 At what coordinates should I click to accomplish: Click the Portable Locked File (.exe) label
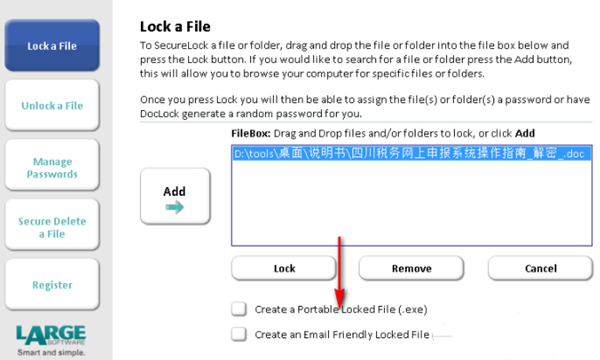pyautogui.click(x=341, y=309)
